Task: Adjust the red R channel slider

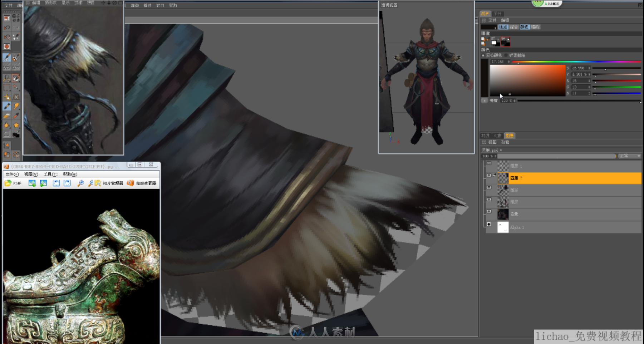Action: click(616, 81)
